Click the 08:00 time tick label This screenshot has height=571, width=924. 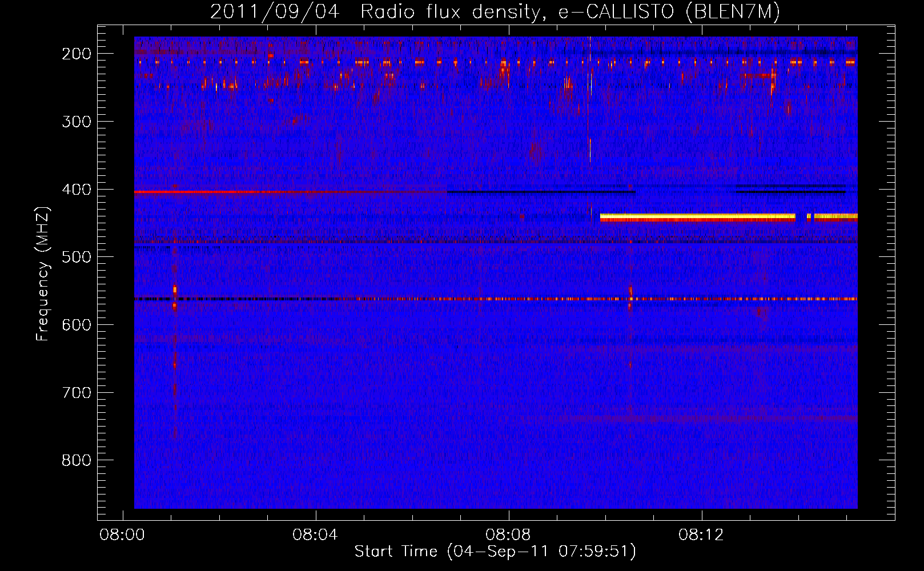[x=122, y=535]
